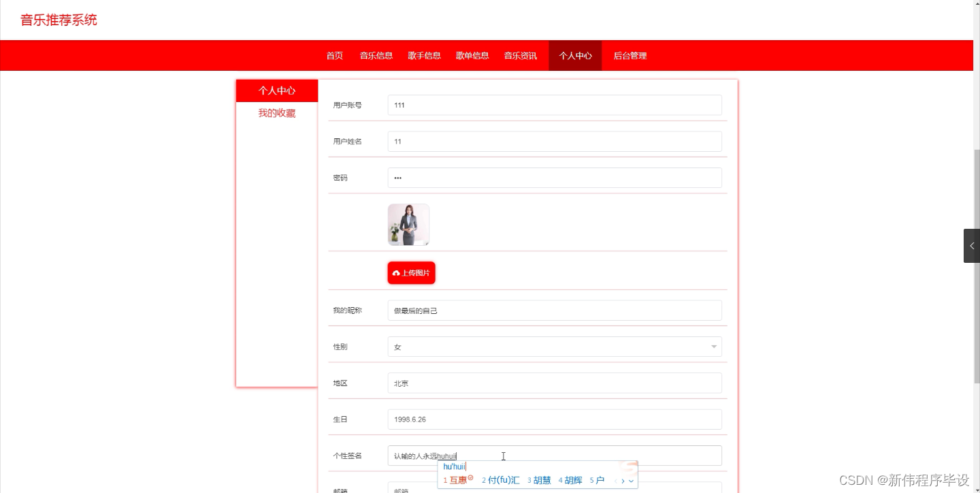Collapse the side panel using the left-arrow tab
Viewport: 980px width, 493px height.
[x=972, y=245]
